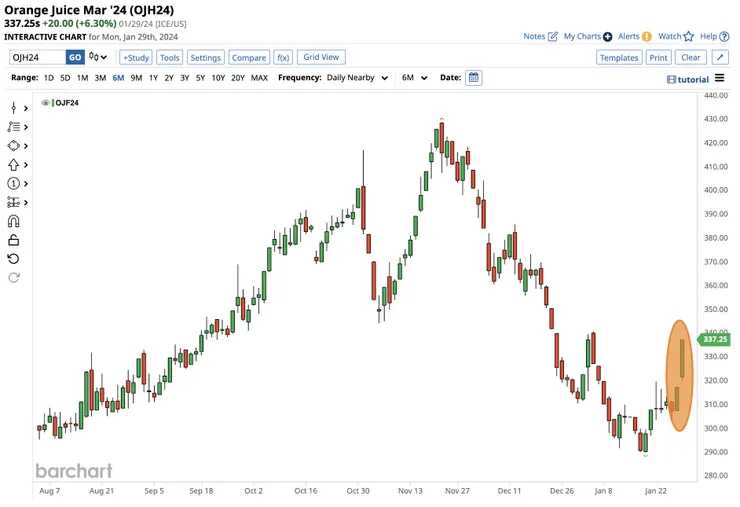740x507 pixels.
Task: Click the OJH24 symbol input field
Action: point(37,58)
